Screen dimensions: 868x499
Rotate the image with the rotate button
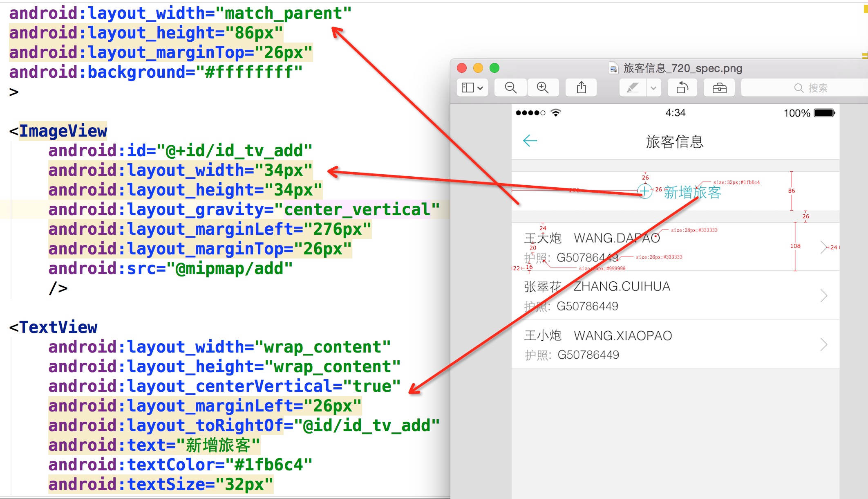[x=682, y=88]
